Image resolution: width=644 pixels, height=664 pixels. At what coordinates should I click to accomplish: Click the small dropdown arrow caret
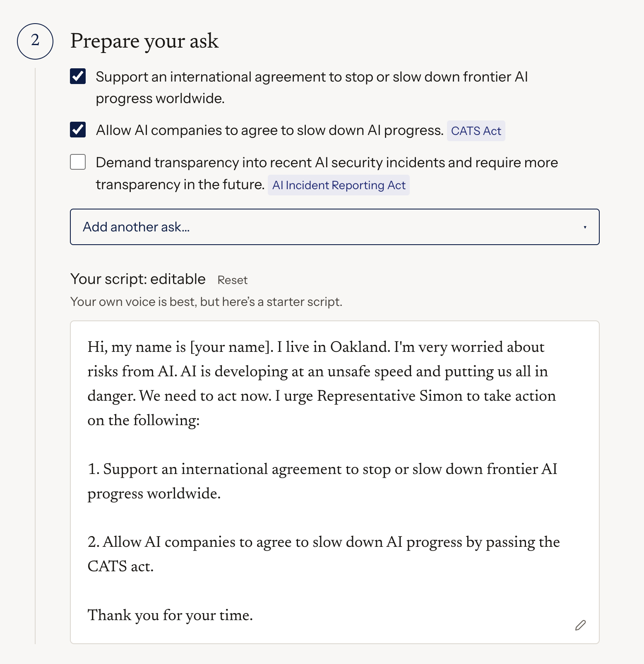tap(585, 227)
